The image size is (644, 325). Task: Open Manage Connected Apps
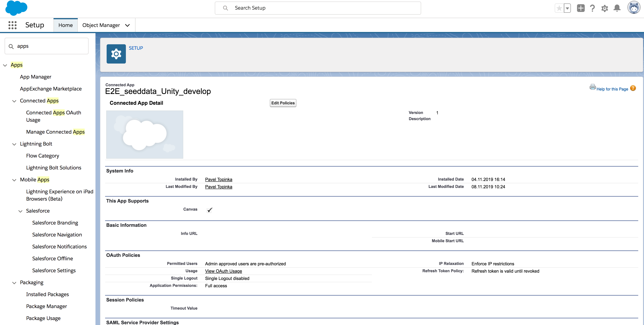(55, 132)
